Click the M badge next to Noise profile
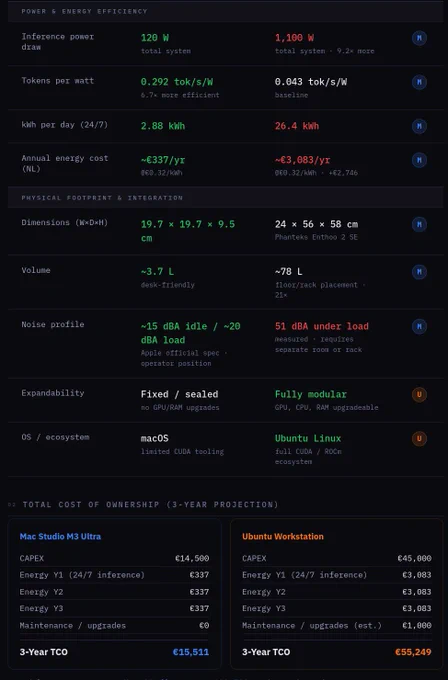This screenshot has height=680, width=448. click(x=419, y=327)
